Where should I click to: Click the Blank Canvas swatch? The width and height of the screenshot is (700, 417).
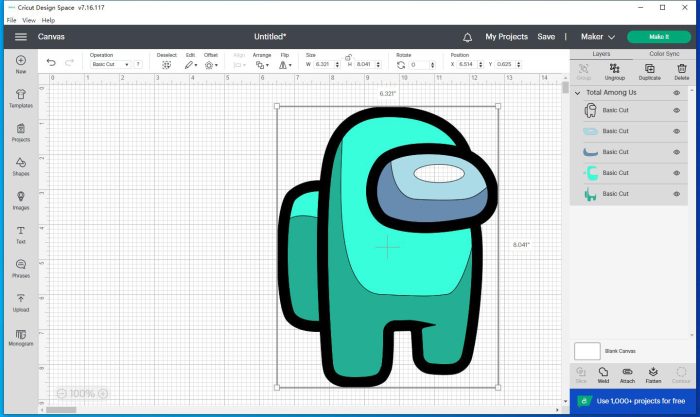click(x=587, y=351)
